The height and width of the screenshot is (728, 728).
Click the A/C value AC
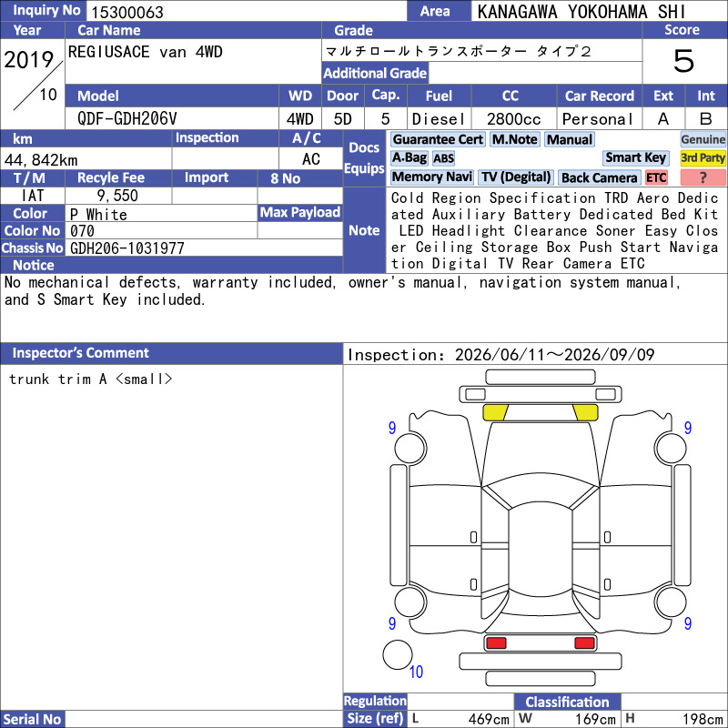tap(311, 159)
